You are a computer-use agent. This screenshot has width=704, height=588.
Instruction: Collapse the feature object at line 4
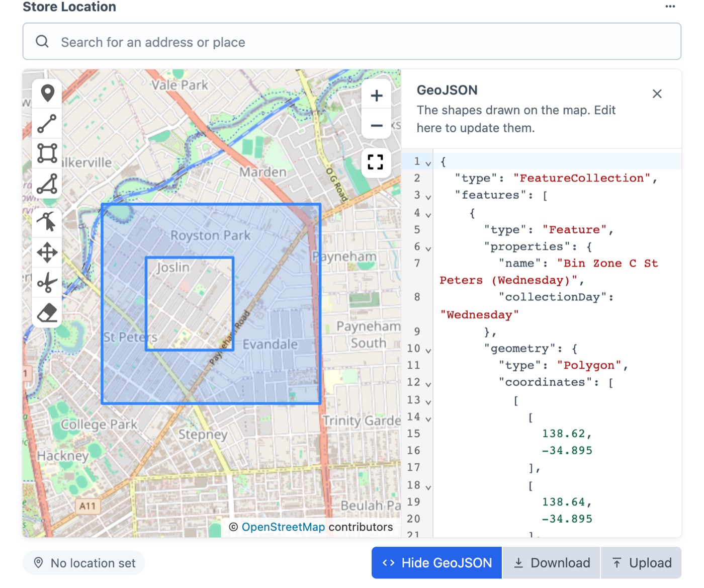pos(428,215)
